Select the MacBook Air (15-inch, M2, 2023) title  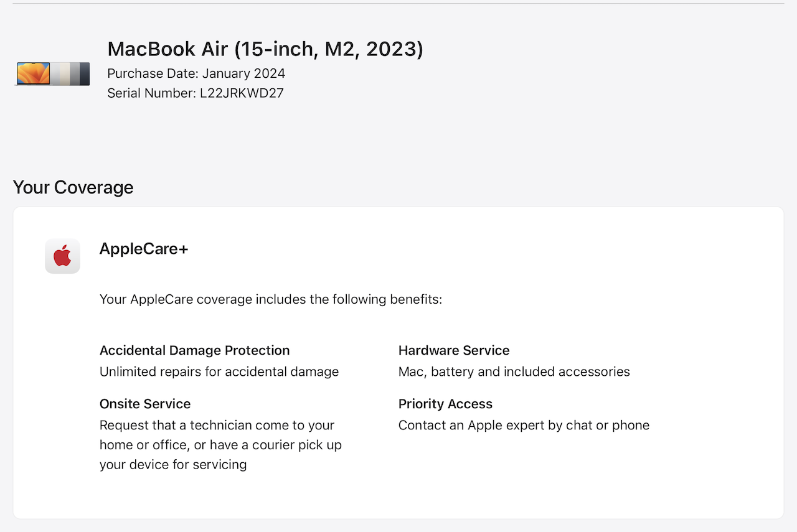265,49
